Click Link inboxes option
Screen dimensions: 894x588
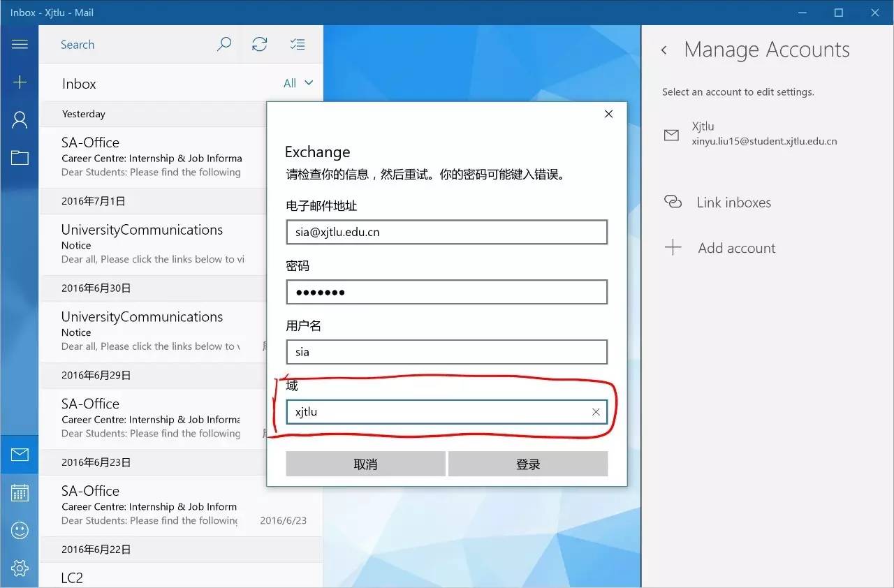(733, 203)
